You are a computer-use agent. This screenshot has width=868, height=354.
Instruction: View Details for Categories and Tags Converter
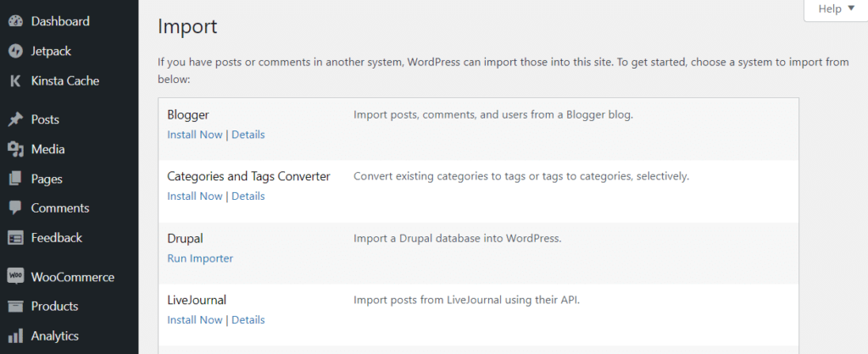tap(248, 196)
